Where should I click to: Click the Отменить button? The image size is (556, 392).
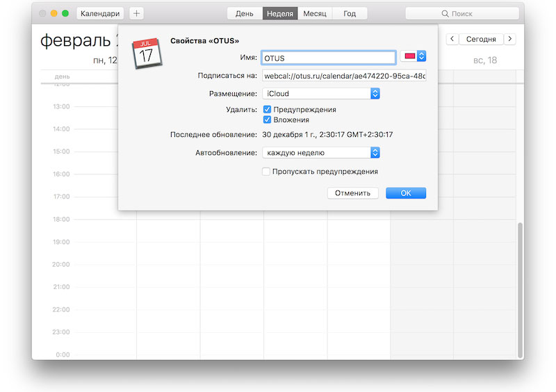[352, 193]
